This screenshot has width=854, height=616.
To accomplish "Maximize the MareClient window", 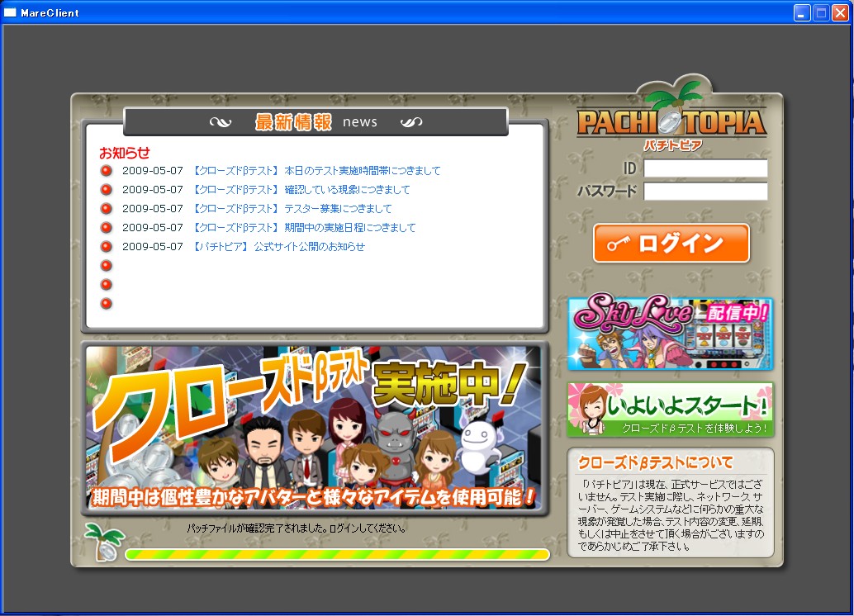I will click(x=821, y=12).
